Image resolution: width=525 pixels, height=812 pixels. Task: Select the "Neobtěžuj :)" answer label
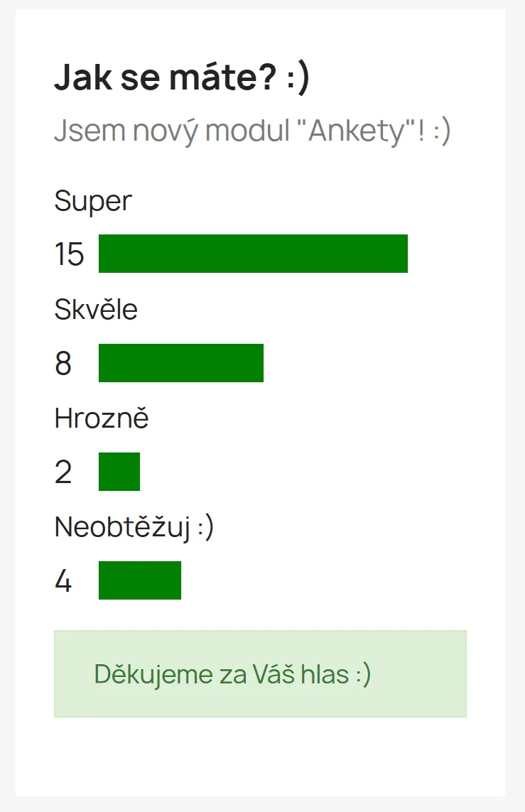(134, 528)
